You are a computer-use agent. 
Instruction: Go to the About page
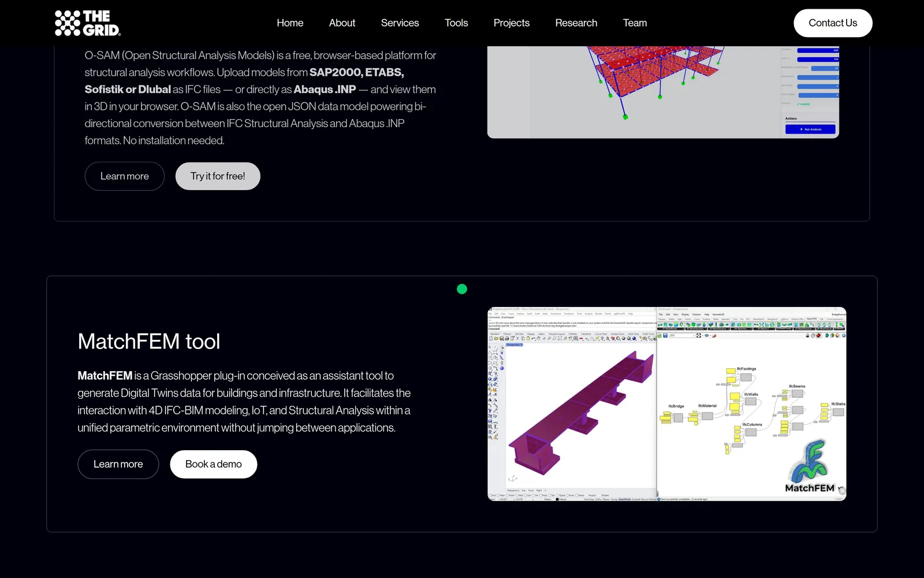pos(342,23)
